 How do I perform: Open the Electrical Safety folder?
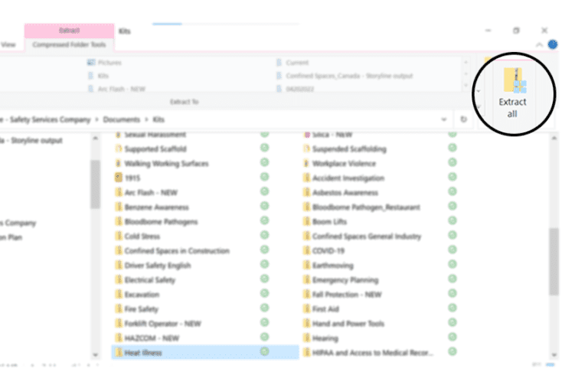point(149,280)
